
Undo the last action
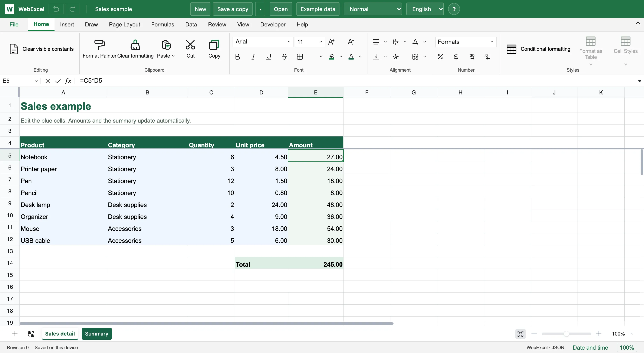click(x=56, y=9)
